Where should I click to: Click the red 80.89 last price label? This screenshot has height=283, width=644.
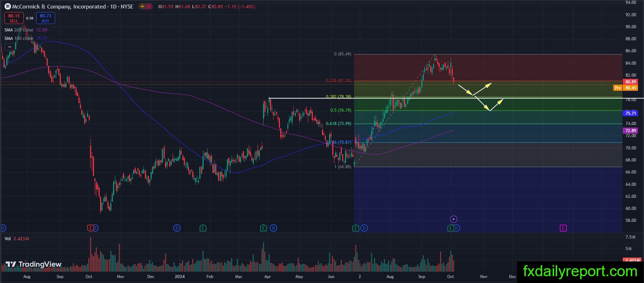[x=631, y=82]
